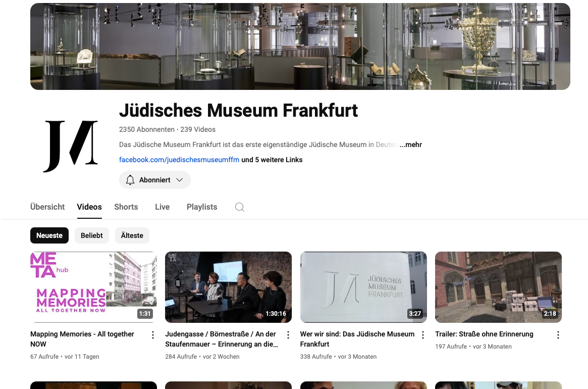
Task: Open Wer wir sind video title
Action: tap(357, 339)
